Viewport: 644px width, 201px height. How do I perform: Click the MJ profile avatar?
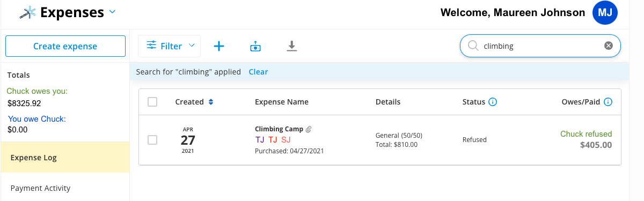(x=605, y=12)
